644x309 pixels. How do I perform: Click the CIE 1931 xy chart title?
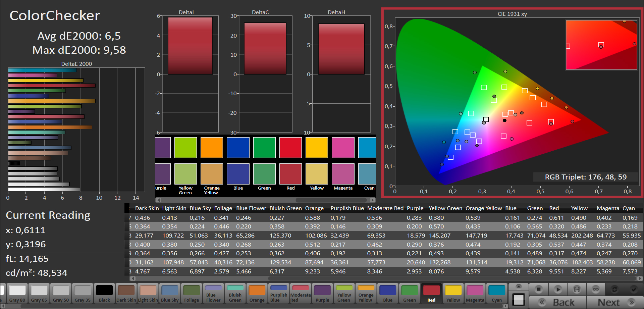click(x=512, y=14)
